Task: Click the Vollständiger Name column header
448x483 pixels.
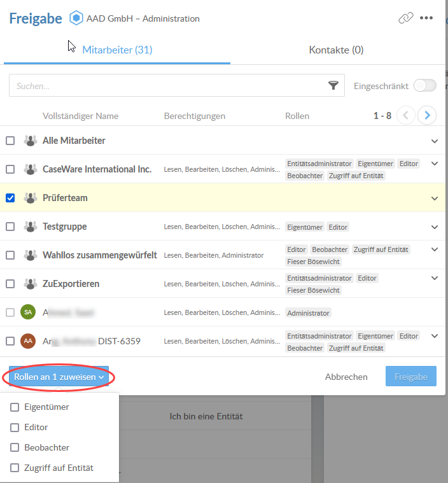Action: click(80, 116)
